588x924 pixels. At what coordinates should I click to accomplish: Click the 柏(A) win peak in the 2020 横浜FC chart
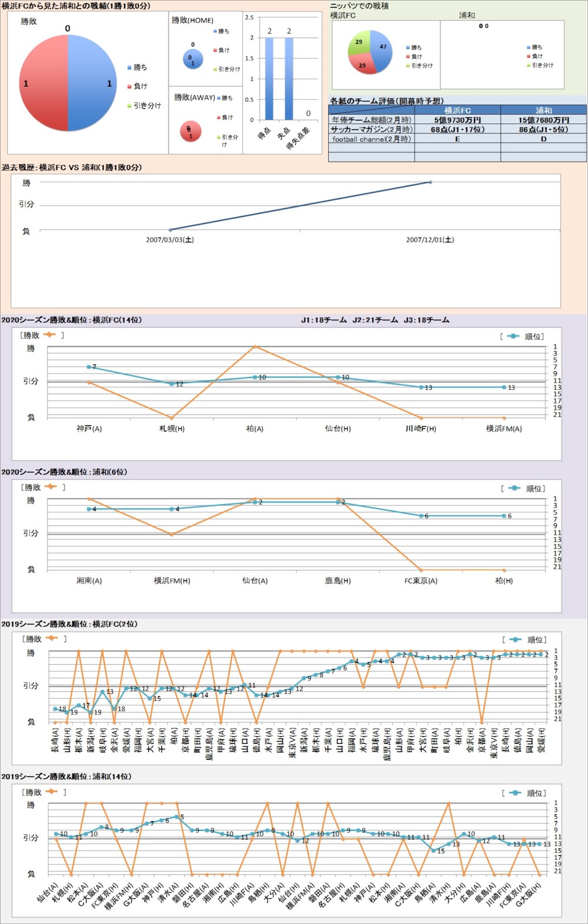tap(255, 347)
